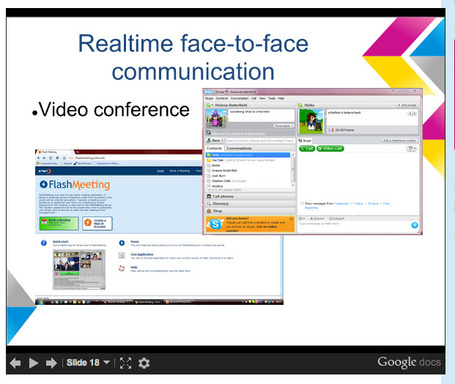Open the New dropdown in Skype contacts panel
The image size is (455, 384).
215,141
